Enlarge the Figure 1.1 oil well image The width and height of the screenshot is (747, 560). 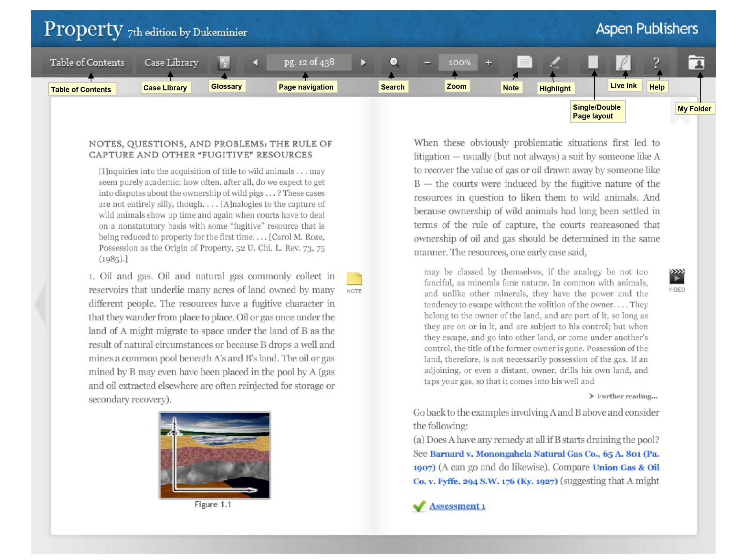pyautogui.click(x=215, y=455)
